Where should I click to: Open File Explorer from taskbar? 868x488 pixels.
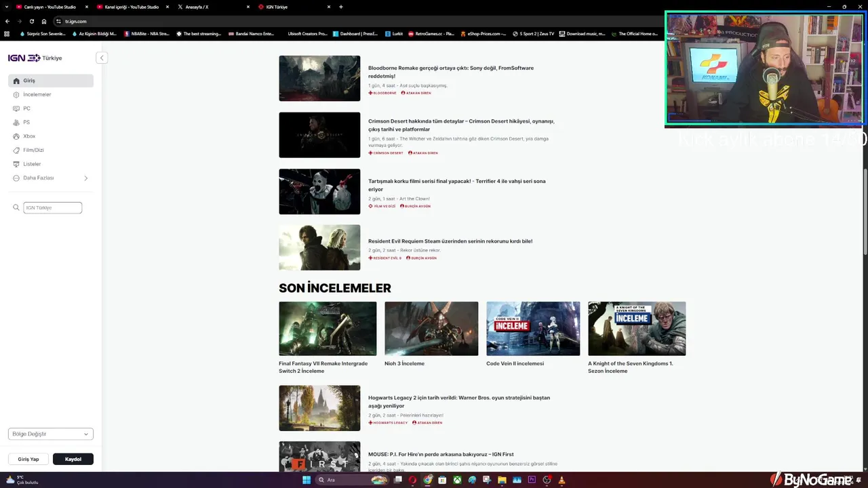502,480
